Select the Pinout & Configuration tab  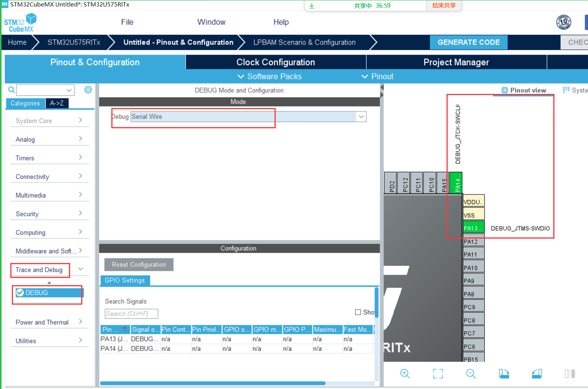click(x=95, y=62)
